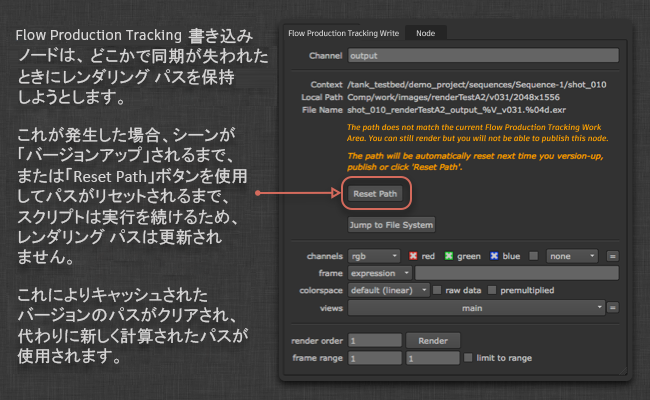The width and height of the screenshot is (650, 400).
Task: Click the Context path text
Action: (x=477, y=85)
